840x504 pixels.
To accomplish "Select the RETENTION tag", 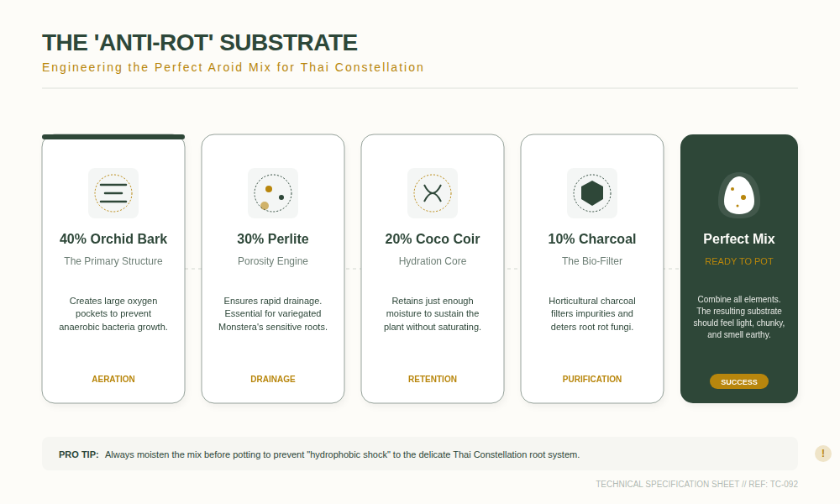I will [x=433, y=379].
